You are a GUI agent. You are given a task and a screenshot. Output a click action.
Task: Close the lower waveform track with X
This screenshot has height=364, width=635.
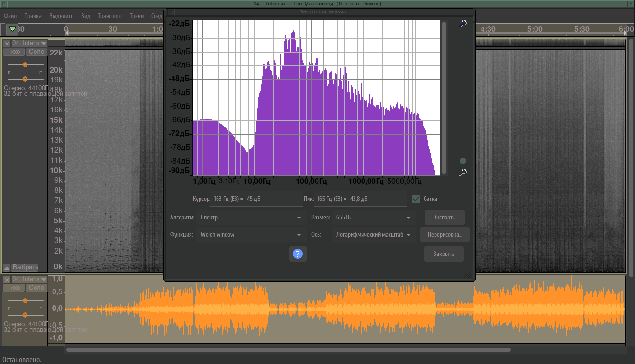coord(7,279)
